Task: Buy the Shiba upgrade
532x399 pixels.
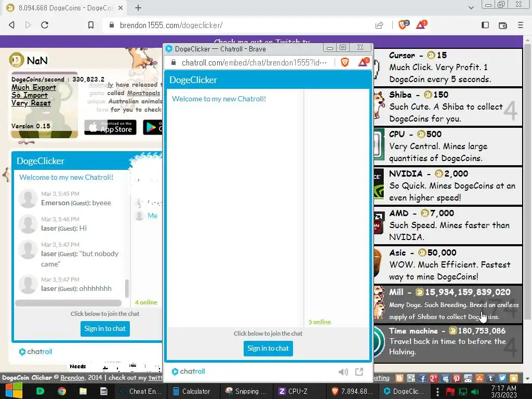Action: (x=448, y=107)
